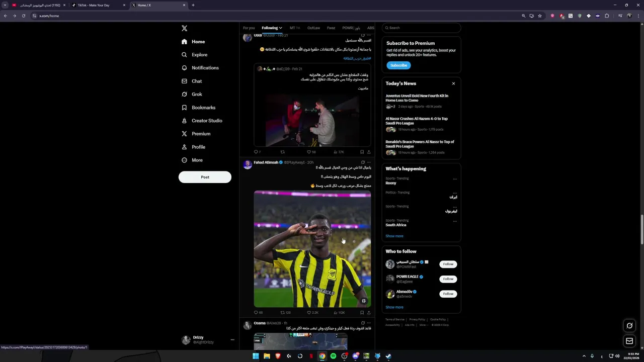Repost UBdr's post
The width and height of the screenshot is (644, 362).
point(282,152)
